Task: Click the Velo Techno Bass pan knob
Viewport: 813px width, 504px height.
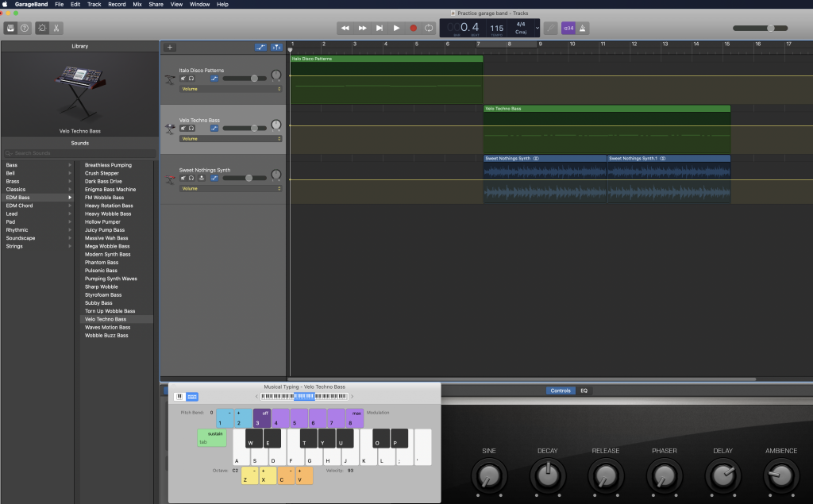Action: point(276,125)
